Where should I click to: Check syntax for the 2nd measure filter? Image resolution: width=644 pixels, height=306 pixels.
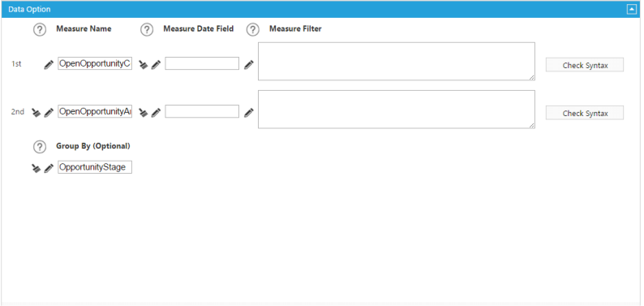(585, 113)
